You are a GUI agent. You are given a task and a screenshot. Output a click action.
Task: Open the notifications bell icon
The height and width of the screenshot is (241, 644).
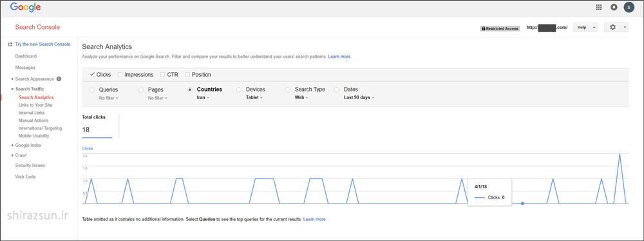click(x=614, y=7)
